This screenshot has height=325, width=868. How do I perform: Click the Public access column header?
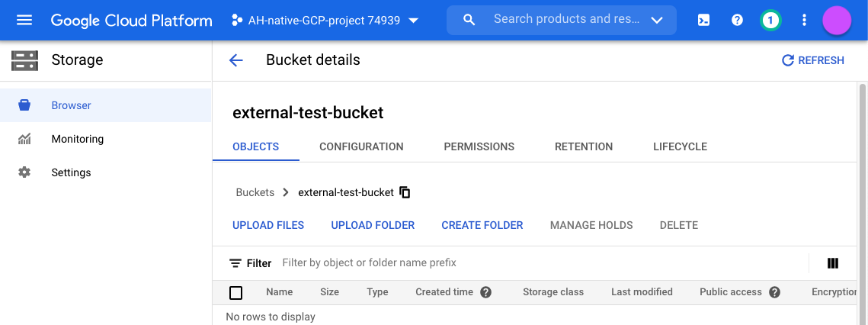tap(731, 291)
